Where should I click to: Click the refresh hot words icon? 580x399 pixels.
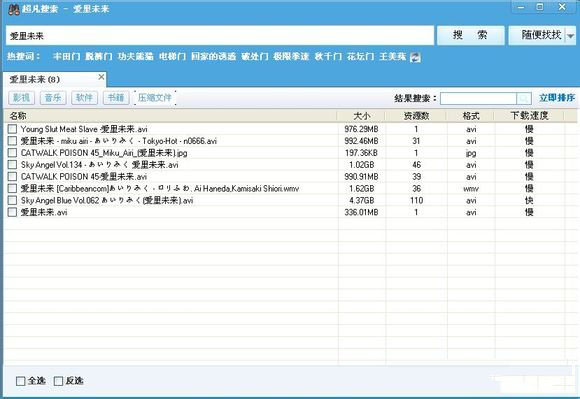pyautogui.click(x=415, y=57)
